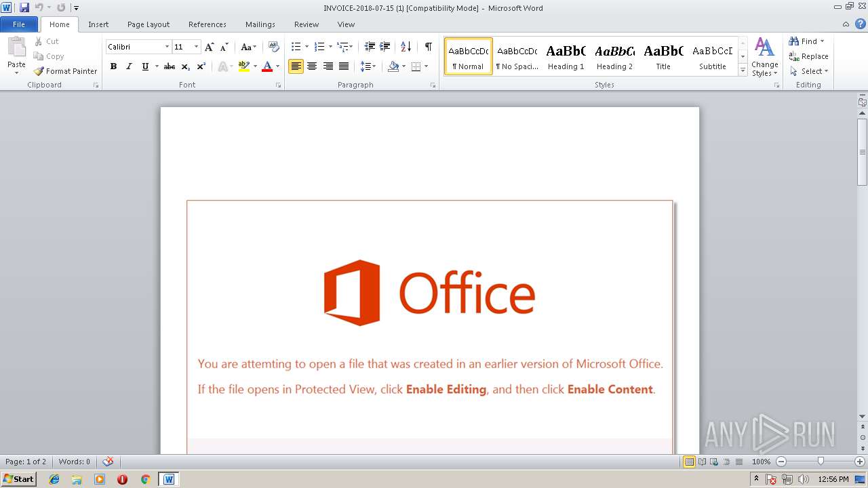868x488 pixels.
Task: Cut the selection with the scissors icon
Action: [x=38, y=41]
